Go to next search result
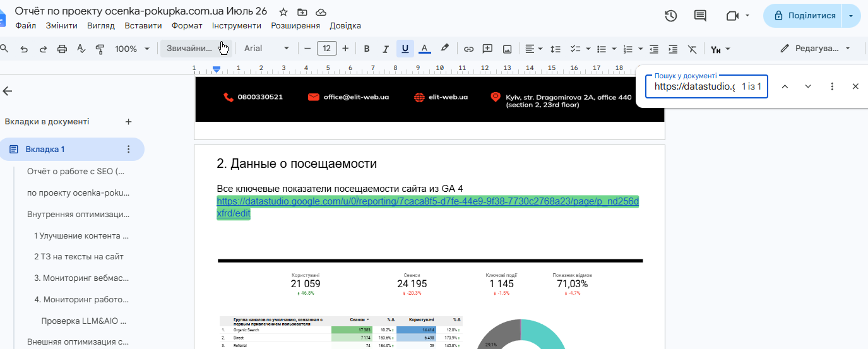Image resolution: width=868 pixels, height=349 pixels. tap(808, 86)
